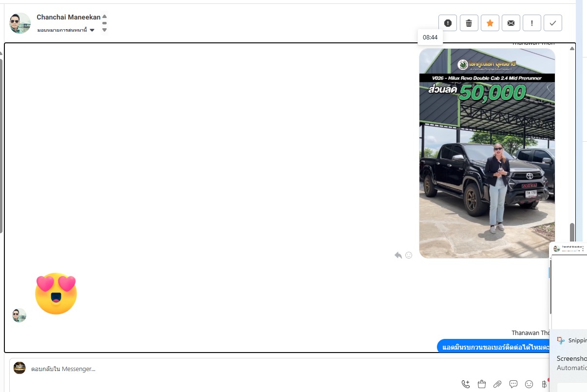The image size is (587, 392).
Task: Open emoji picker in the reply toolbar
Action: (x=529, y=384)
